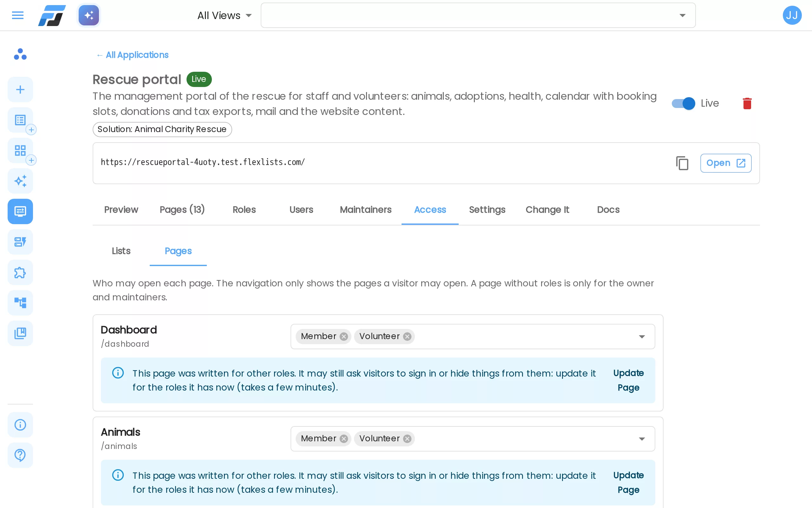Image resolution: width=812 pixels, height=508 pixels.
Task: Open the Settings tab
Action: [487, 210]
